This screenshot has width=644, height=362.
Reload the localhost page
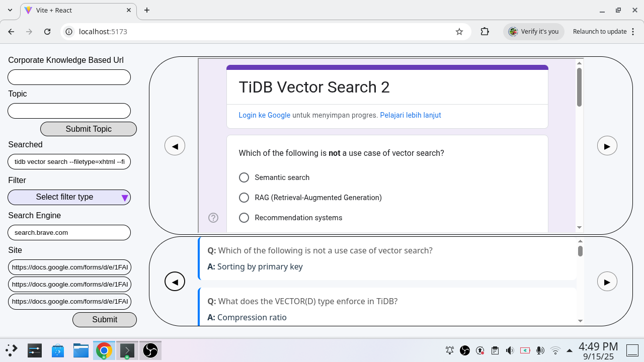[47, 31]
